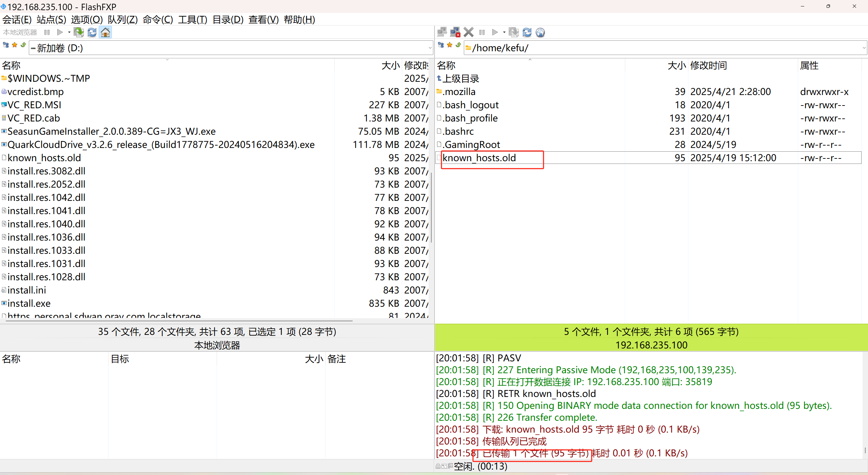Open the 工具(T) menu
Viewport: 868px width, 475px height.
coord(192,20)
